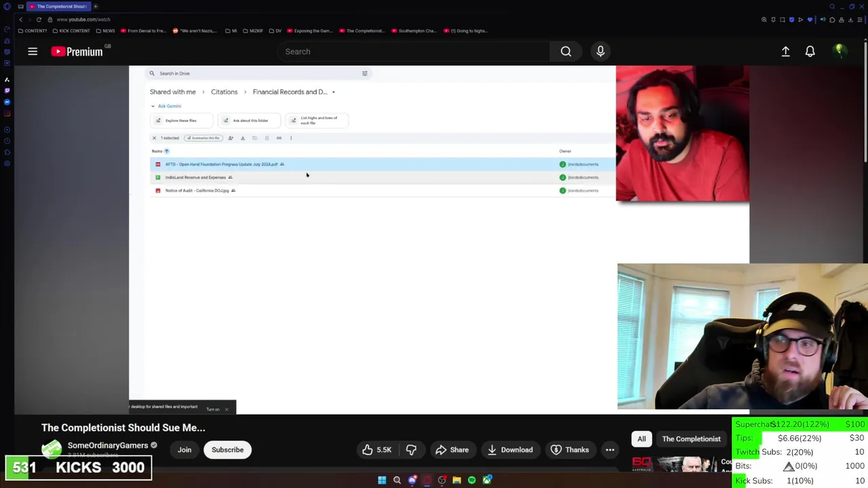Click Ask about this folder suggestion

[249, 121]
